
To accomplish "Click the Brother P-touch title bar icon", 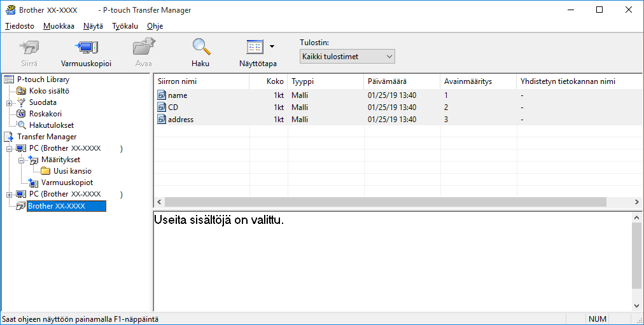I will (10, 10).
